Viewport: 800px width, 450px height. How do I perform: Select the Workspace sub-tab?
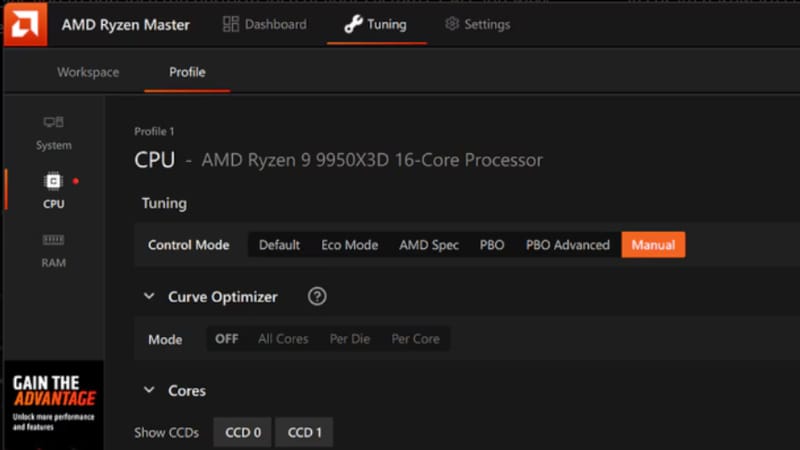click(88, 72)
